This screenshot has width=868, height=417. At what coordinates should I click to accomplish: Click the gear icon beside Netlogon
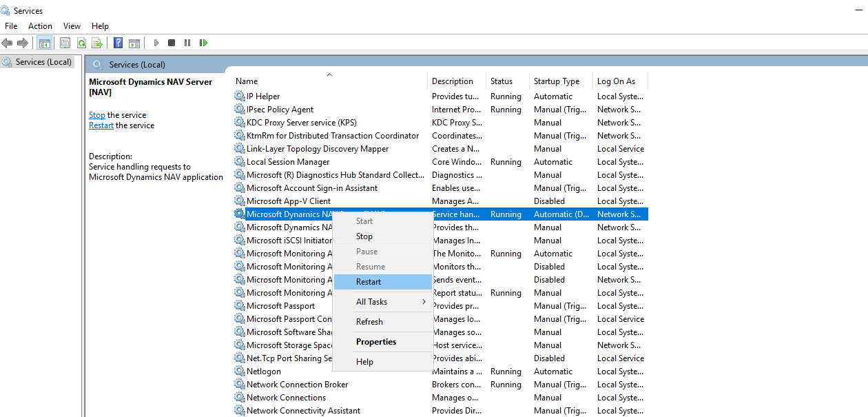click(x=240, y=372)
